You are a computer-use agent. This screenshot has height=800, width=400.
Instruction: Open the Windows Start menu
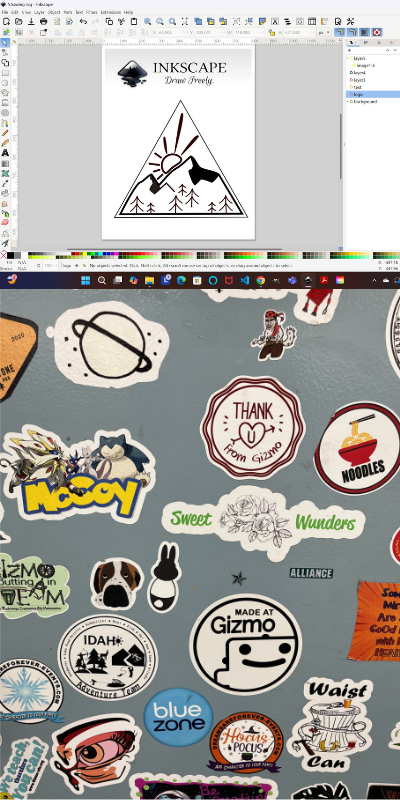coord(85,280)
